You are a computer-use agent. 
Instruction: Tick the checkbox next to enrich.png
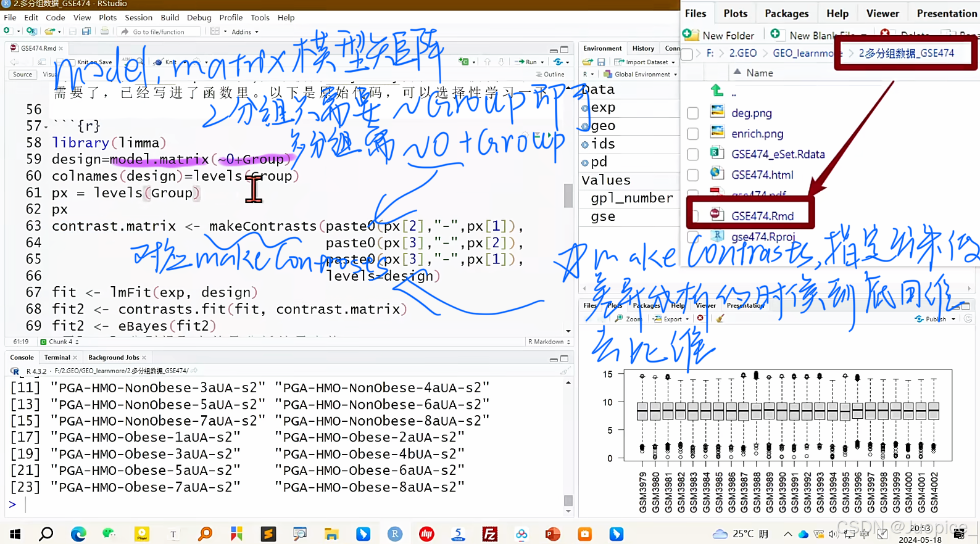click(x=693, y=133)
